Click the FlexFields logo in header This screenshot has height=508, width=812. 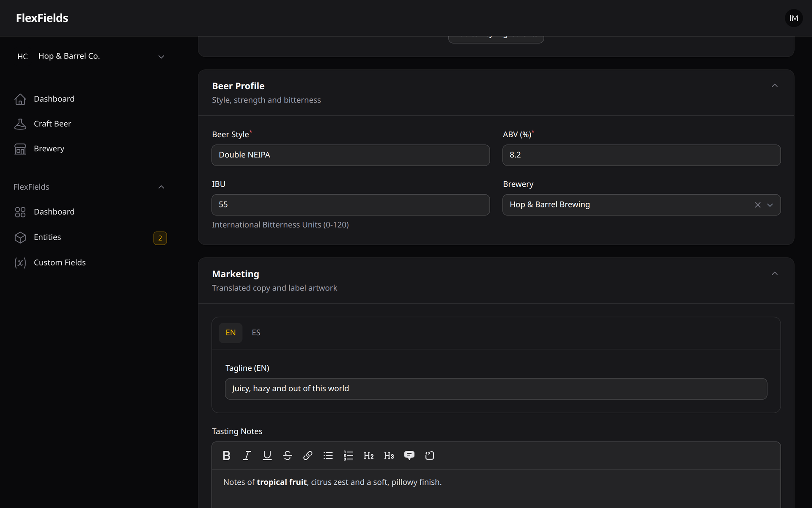point(42,18)
